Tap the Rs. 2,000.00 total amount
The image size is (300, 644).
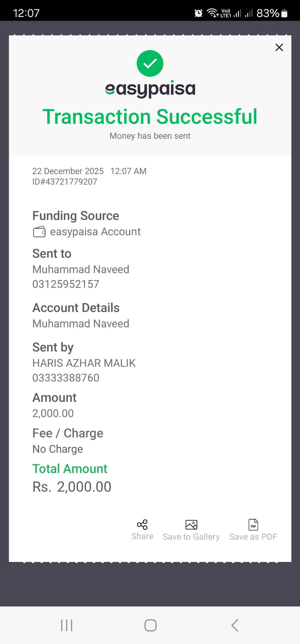coord(72,487)
